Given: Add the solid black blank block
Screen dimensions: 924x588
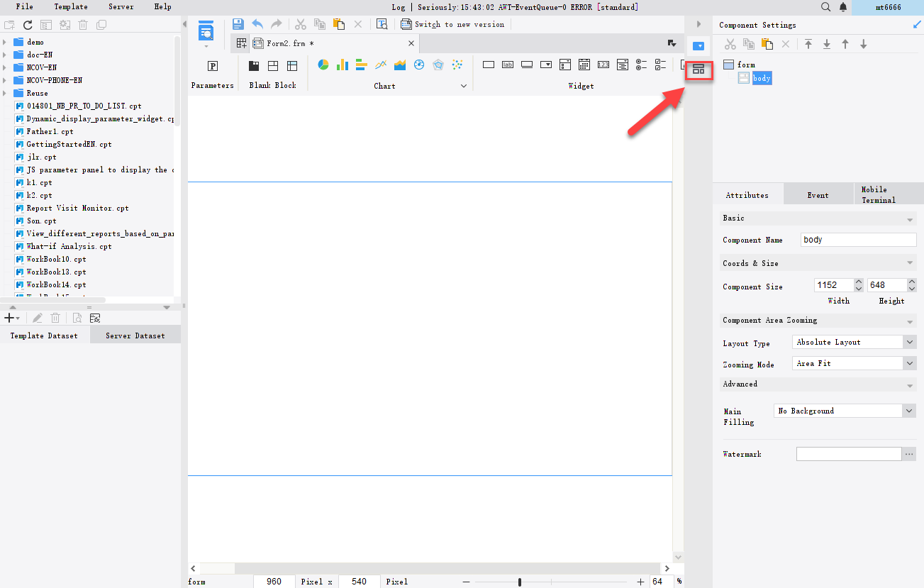Looking at the screenshot, I should click(254, 66).
